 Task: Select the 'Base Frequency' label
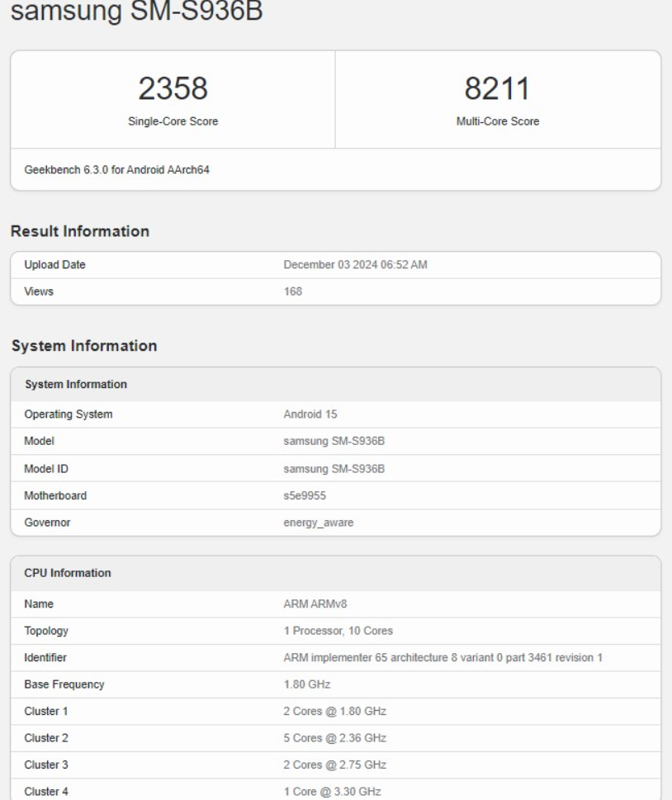click(64, 684)
